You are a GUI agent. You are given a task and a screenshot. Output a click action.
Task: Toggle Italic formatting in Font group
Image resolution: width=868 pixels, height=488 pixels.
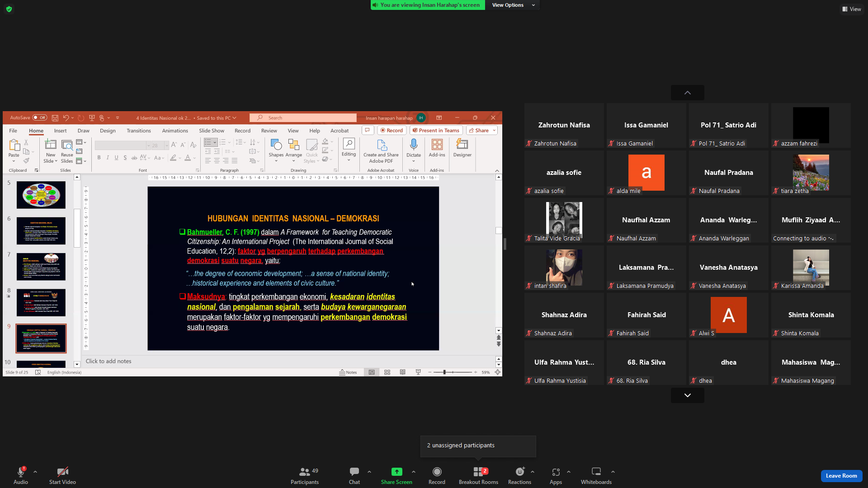click(108, 158)
